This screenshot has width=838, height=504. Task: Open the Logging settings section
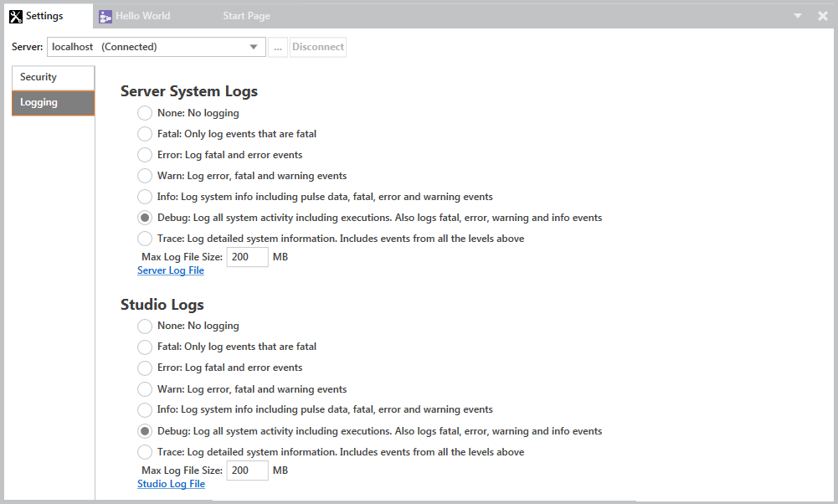[54, 103]
